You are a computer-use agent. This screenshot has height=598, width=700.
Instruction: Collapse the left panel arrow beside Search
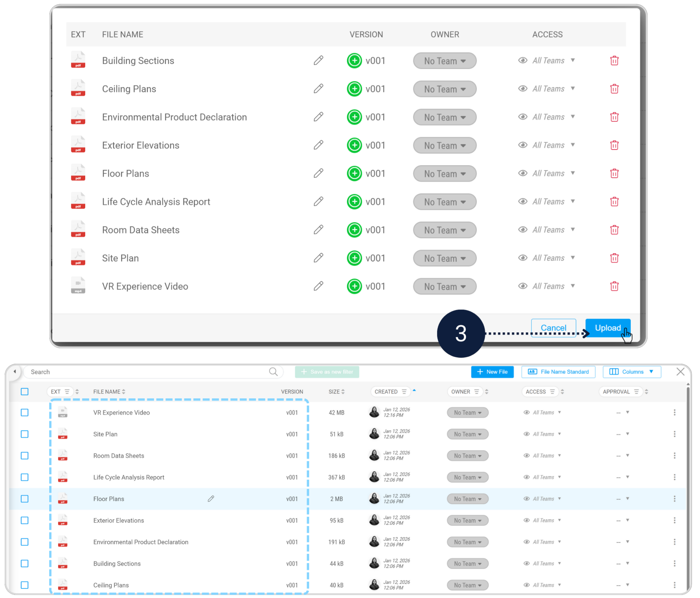point(15,372)
